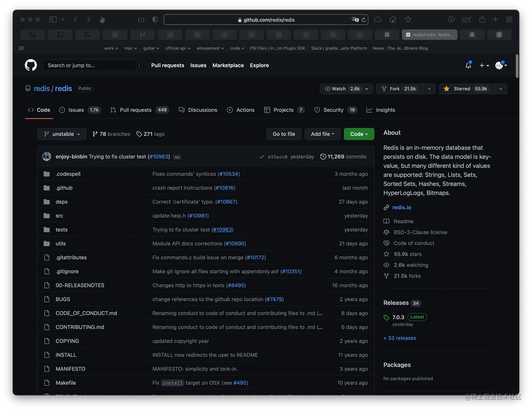Image resolution: width=532 pixels, height=411 pixels.
Task: Open the Add file dropdown
Action: [x=323, y=134]
